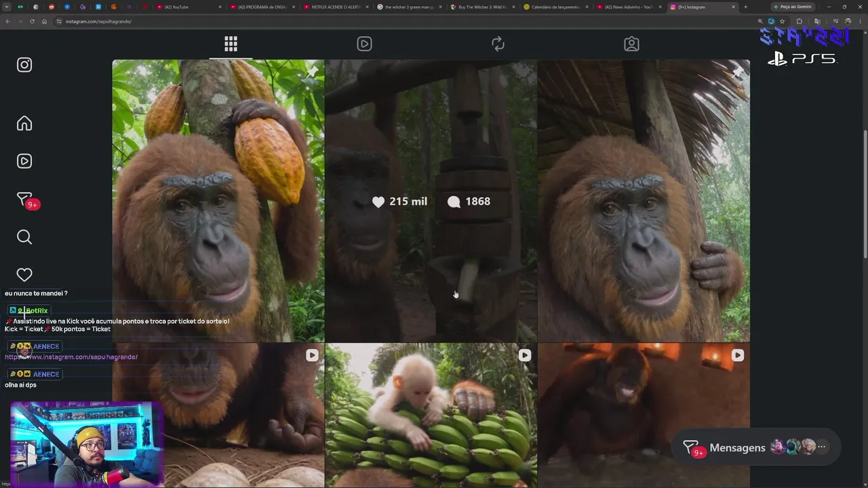The width and height of the screenshot is (868, 488).
Task: Switch to the NETFLIX ACENDE O ALERTA tab
Action: 335,7
